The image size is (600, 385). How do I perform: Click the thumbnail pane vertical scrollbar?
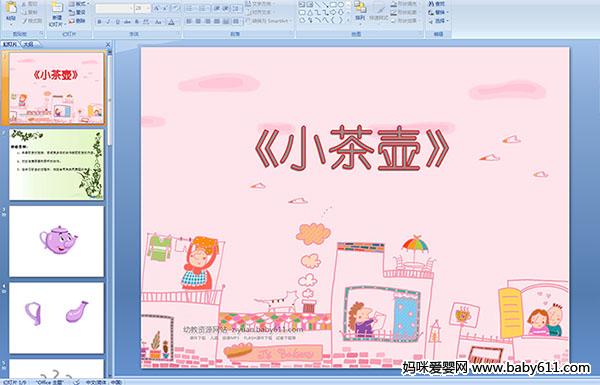[x=110, y=214]
